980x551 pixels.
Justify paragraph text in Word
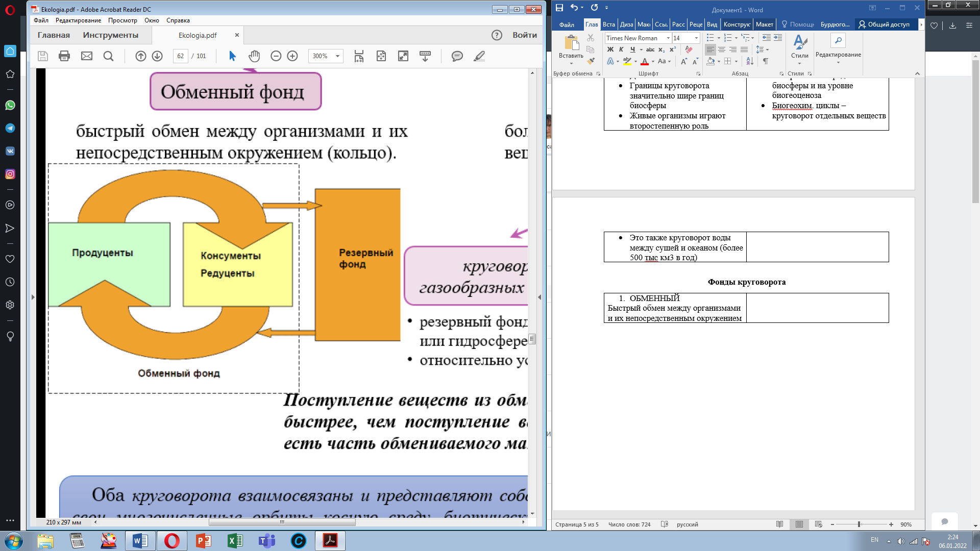coord(744,49)
